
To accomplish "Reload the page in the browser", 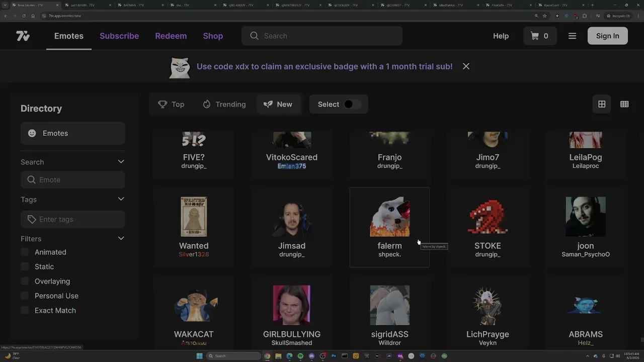I will 24,16.
